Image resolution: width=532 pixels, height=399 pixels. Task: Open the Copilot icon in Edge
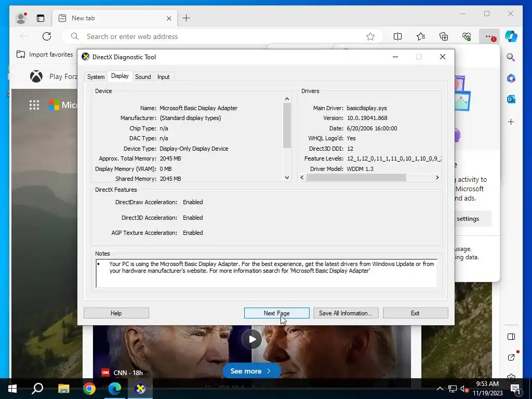(511, 36)
